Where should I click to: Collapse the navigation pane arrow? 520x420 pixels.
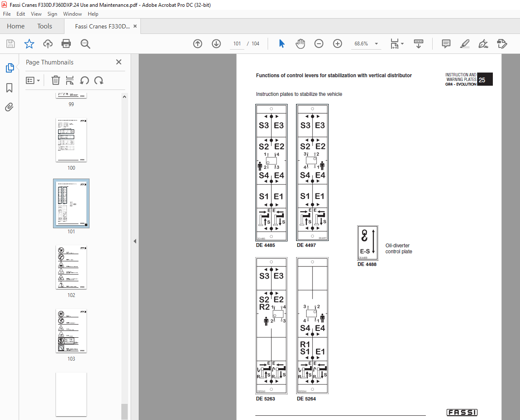point(135,241)
